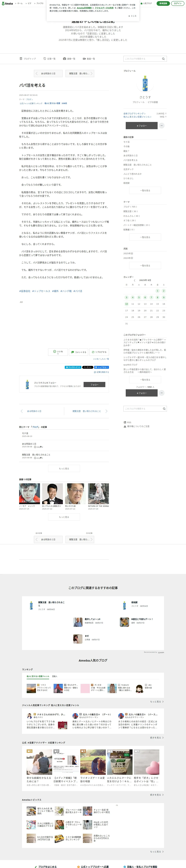Select 芸能人 ranking tab

(x=55, y=676)
